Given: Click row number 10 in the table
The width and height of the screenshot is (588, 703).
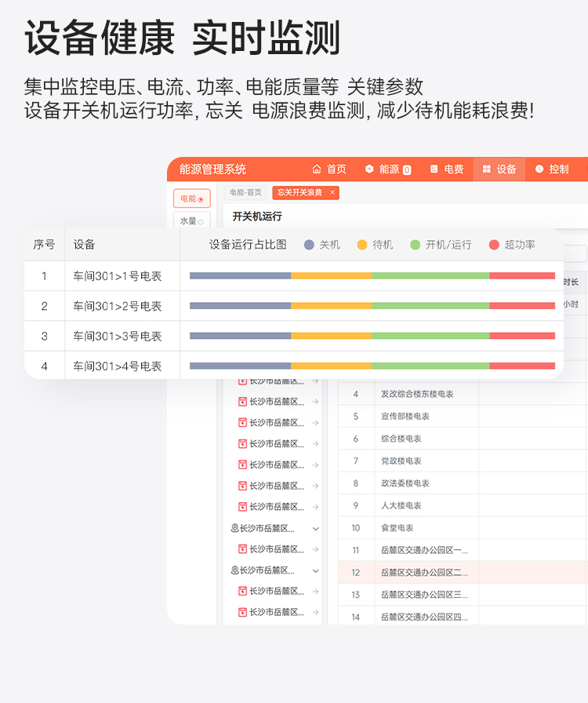Looking at the screenshot, I should pos(356,528).
